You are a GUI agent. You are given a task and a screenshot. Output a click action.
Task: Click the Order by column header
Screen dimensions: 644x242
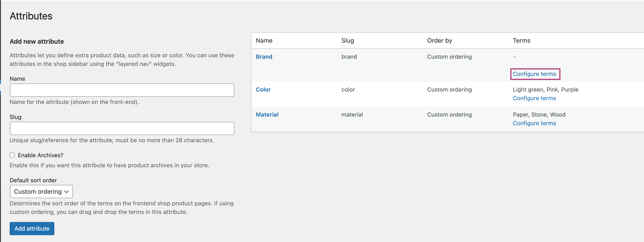(x=439, y=40)
